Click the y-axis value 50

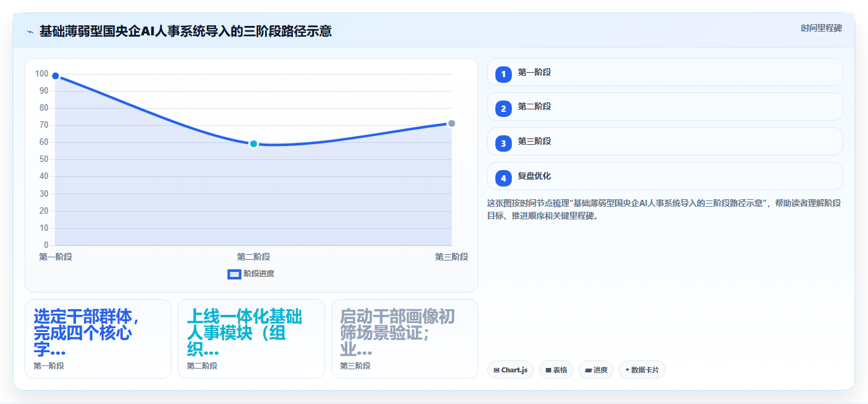(44, 159)
